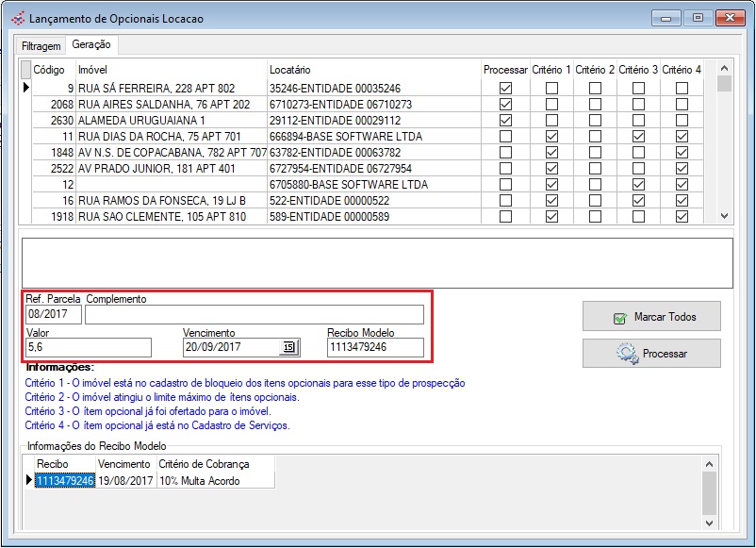Click the Complemento text field
The image size is (756, 548).
coord(255,314)
